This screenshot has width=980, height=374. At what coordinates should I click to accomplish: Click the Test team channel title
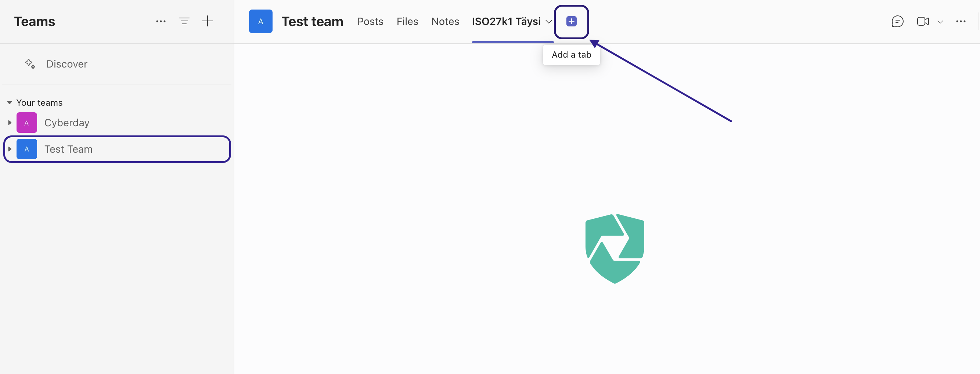312,22
